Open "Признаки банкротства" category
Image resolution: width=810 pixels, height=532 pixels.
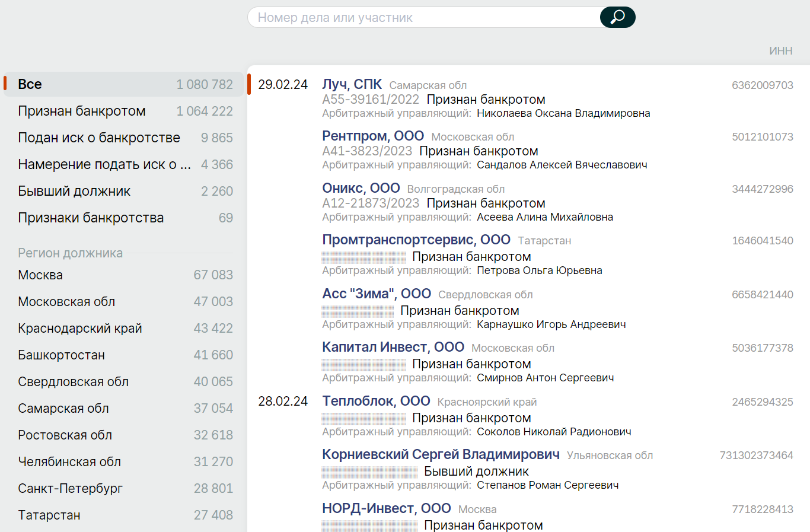[x=91, y=218]
